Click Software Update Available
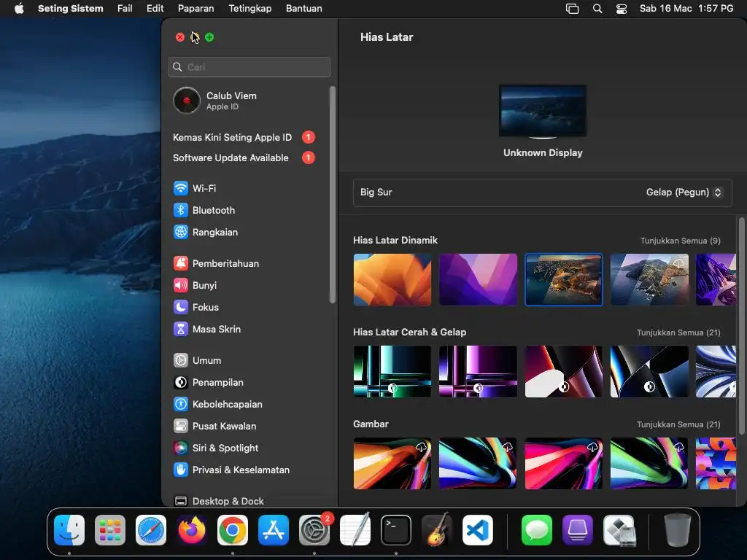Image resolution: width=747 pixels, height=560 pixels. tap(244, 157)
